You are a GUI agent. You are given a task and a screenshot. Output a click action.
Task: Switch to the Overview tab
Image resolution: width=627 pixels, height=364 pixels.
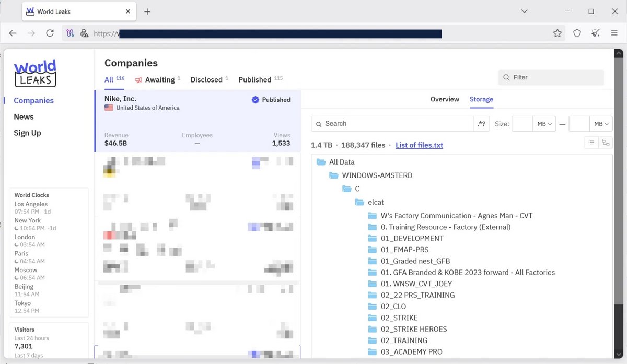(445, 99)
